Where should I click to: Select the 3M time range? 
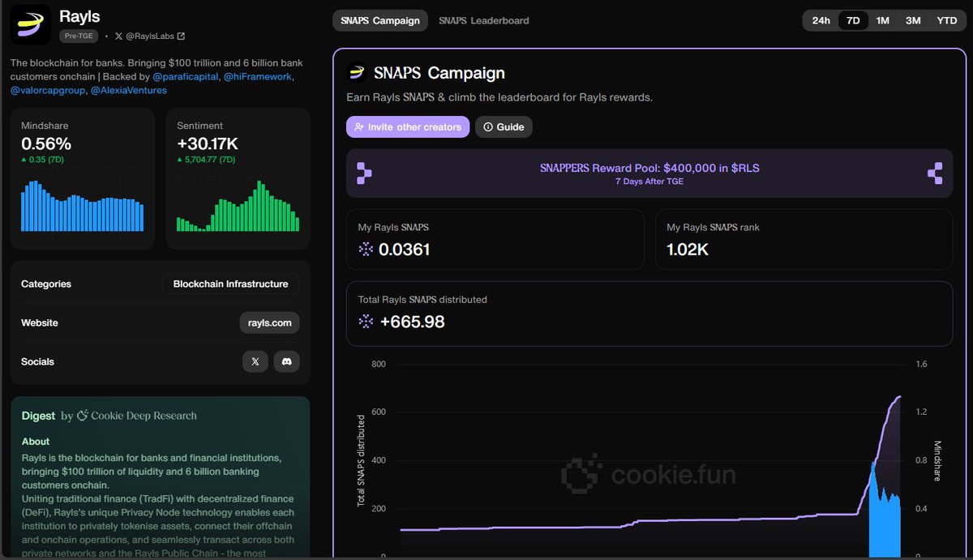[x=913, y=20]
